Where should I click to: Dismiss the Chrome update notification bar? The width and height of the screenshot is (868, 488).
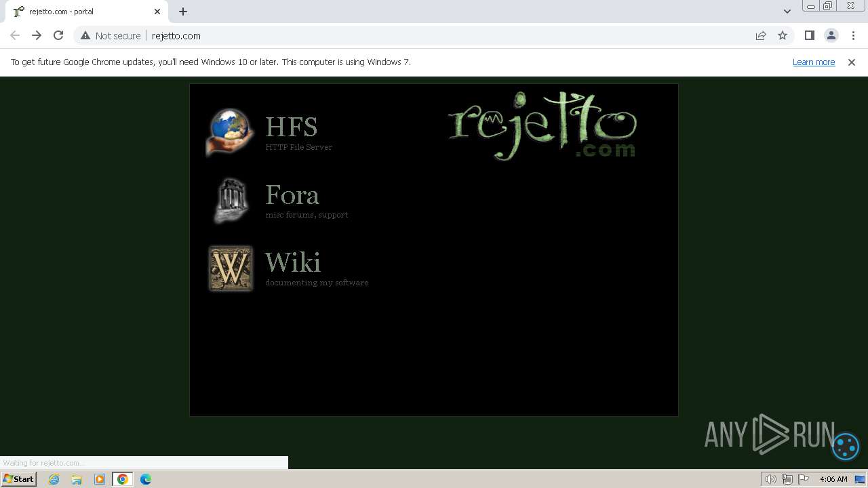pos(852,62)
